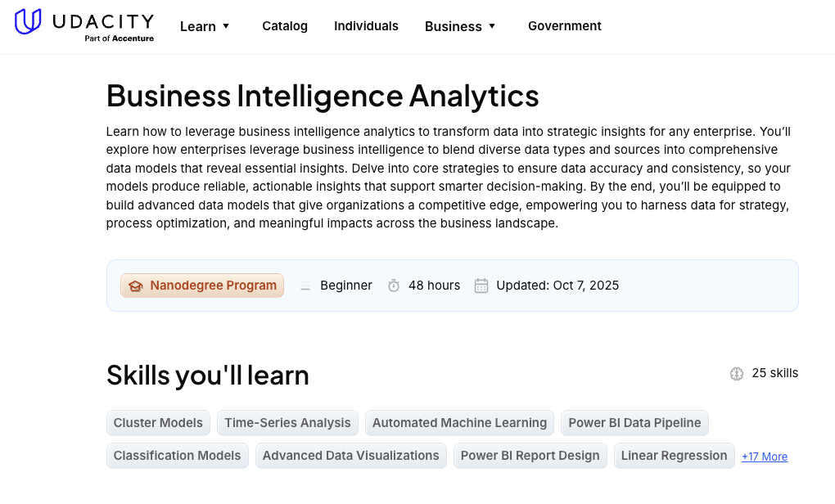Open the Learn dropdown menu
This screenshot has height=504, width=835.
pyautogui.click(x=205, y=26)
